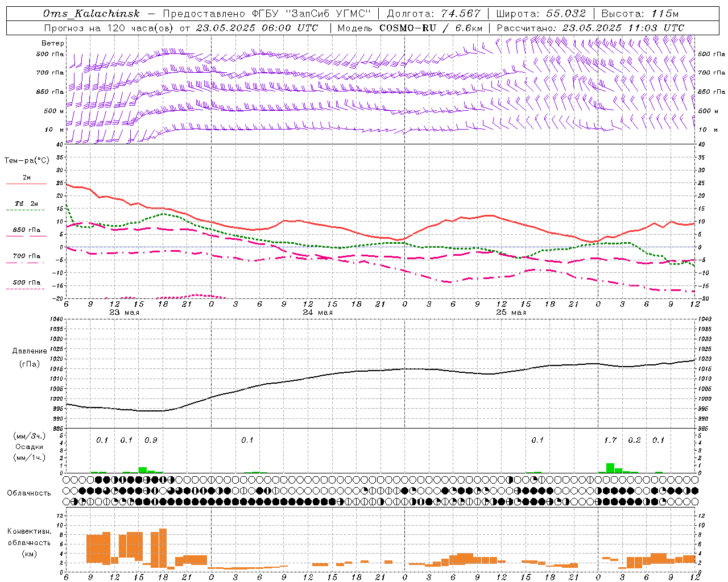
Task: Click the Конвективн. облачность (км) label
Action: (x=29, y=542)
